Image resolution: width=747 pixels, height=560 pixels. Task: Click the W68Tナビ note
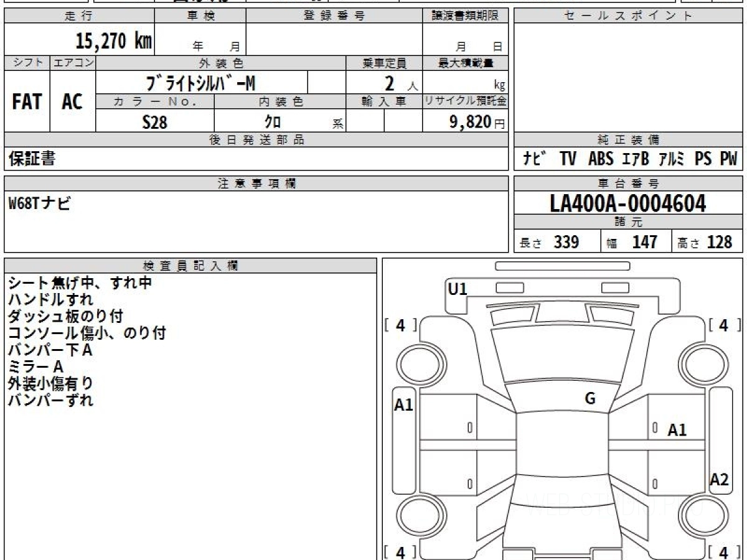[39, 203]
